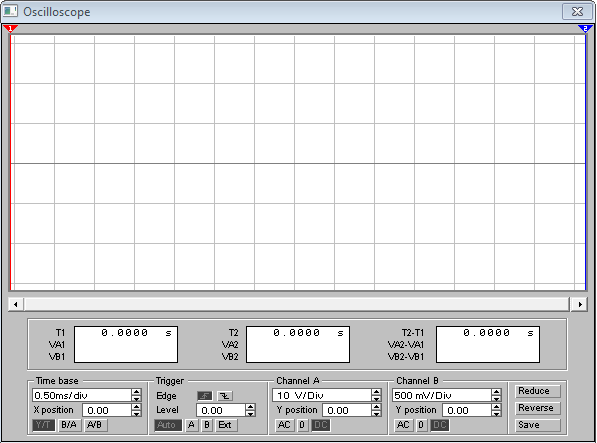Click the T2 readout box
Screen dimensions: 597x443
click(298, 344)
